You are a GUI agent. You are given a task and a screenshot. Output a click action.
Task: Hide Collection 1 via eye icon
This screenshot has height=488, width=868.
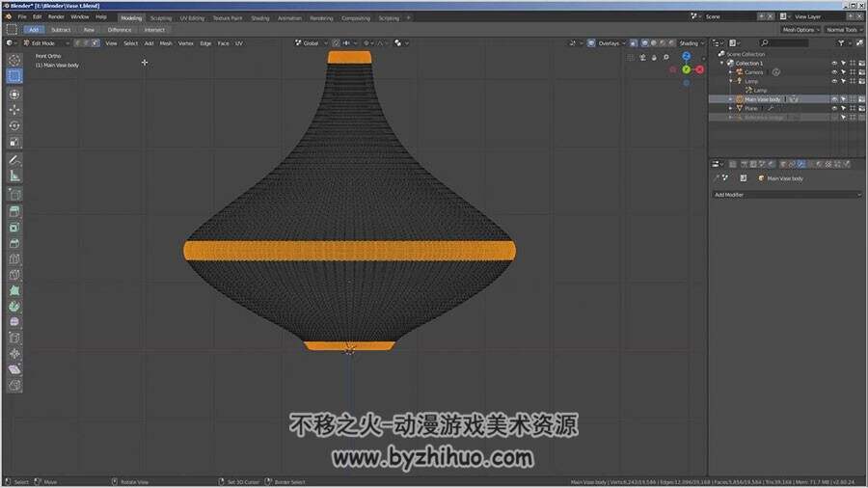click(834, 64)
